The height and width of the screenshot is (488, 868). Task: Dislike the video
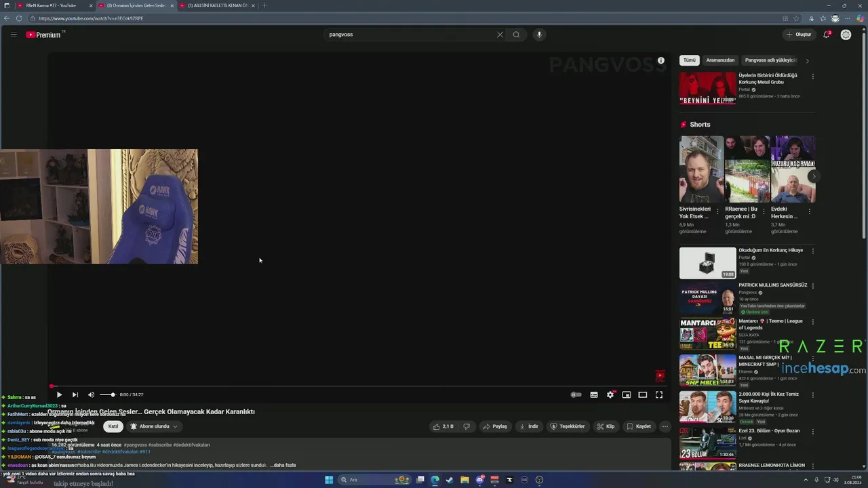[x=466, y=426]
